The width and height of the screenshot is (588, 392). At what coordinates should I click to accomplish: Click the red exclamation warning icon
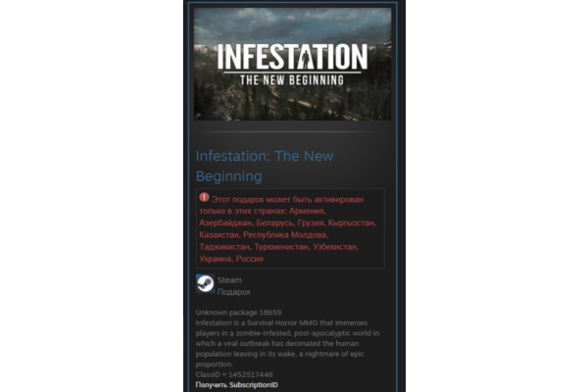204,197
